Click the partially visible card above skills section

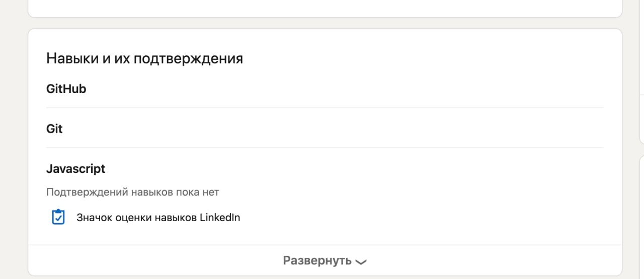coord(325,8)
